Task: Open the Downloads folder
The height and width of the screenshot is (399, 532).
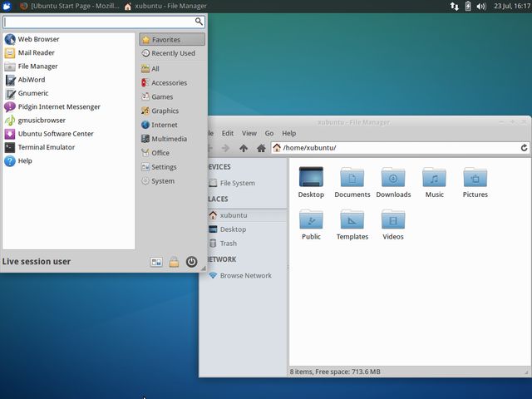Action: click(393, 183)
